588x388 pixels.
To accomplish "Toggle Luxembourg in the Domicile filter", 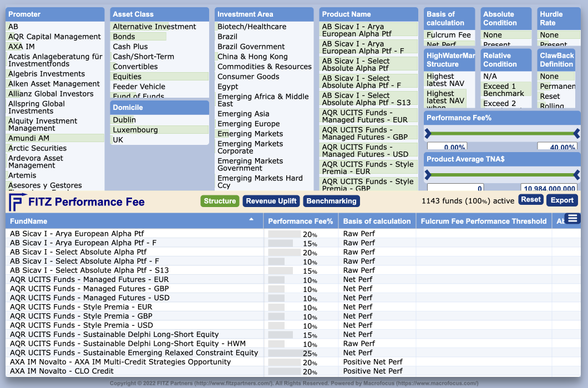I will [x=135, y=130].
